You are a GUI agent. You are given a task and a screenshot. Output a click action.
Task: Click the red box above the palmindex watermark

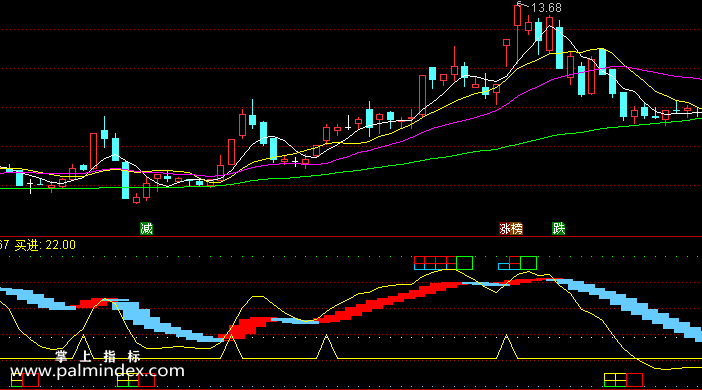[x=146, y=381]
